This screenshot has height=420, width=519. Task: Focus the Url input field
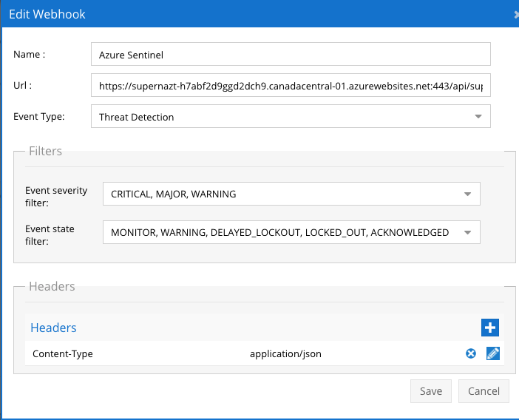[291, 86]
